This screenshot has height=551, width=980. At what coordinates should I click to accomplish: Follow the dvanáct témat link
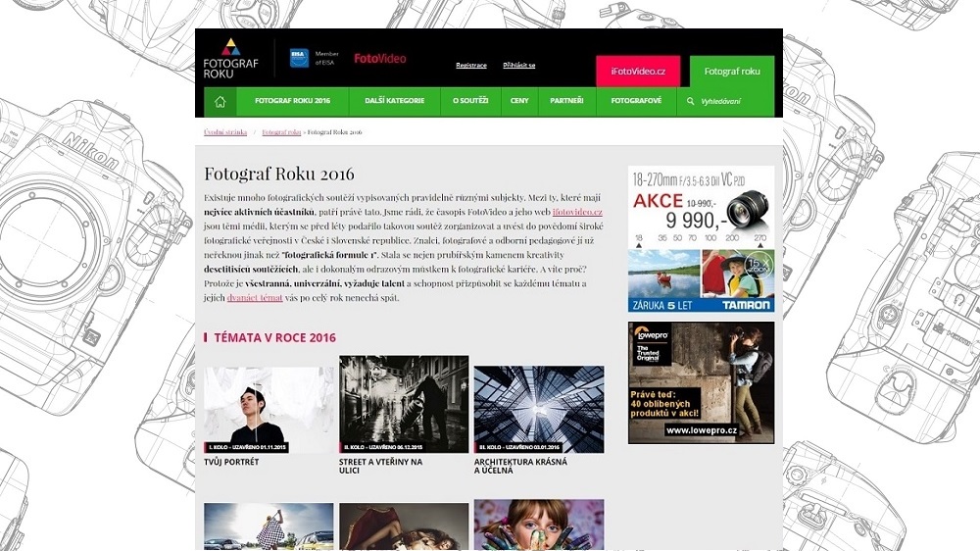coord(255,298)
